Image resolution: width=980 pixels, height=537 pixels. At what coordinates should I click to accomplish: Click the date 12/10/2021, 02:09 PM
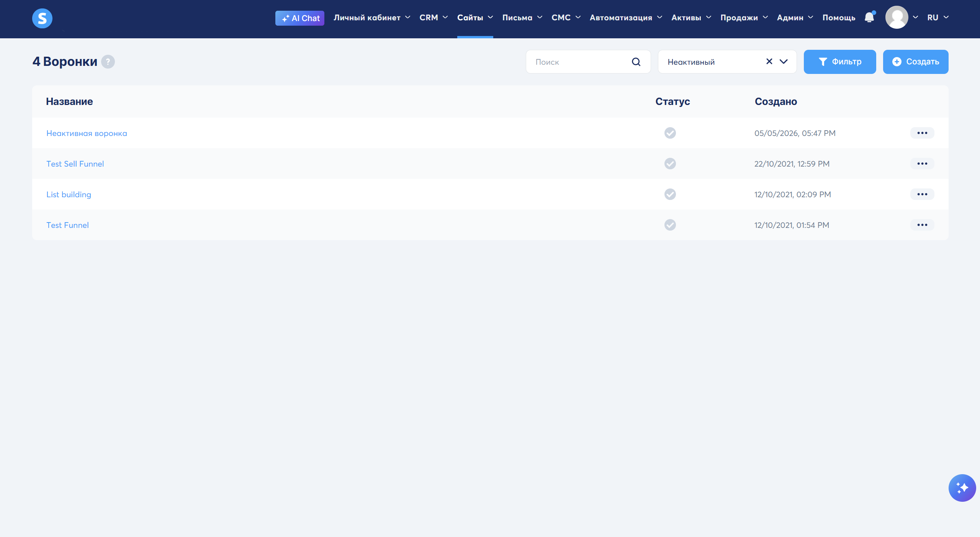(792, 195)
